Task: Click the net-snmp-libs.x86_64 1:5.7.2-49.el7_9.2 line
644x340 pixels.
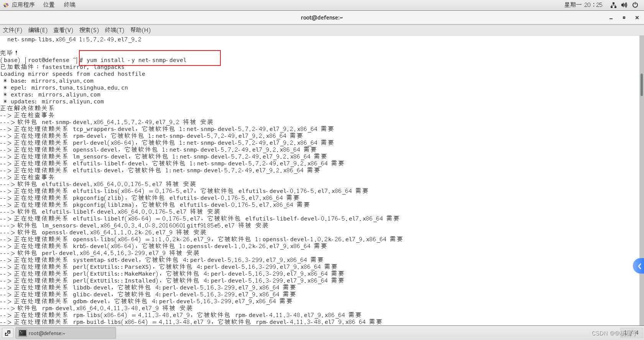Action: point(74,39)
